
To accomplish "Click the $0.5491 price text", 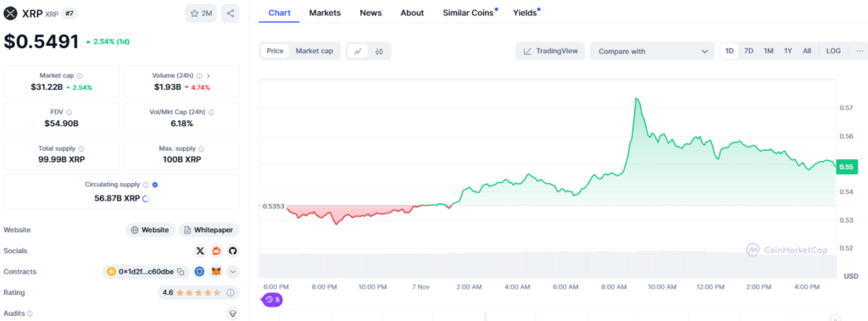I will 42,42.
